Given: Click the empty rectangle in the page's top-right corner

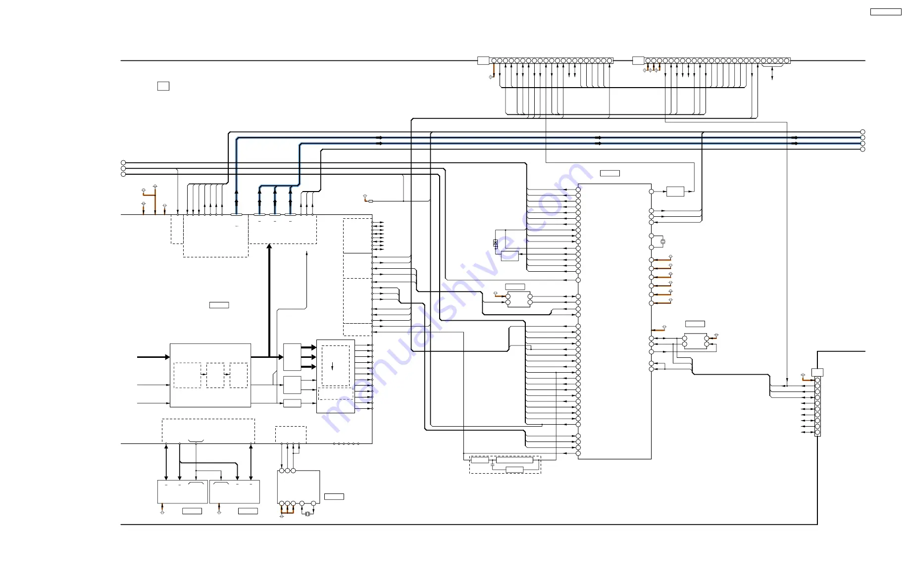Looking at the screenshot, I should 885,12.
